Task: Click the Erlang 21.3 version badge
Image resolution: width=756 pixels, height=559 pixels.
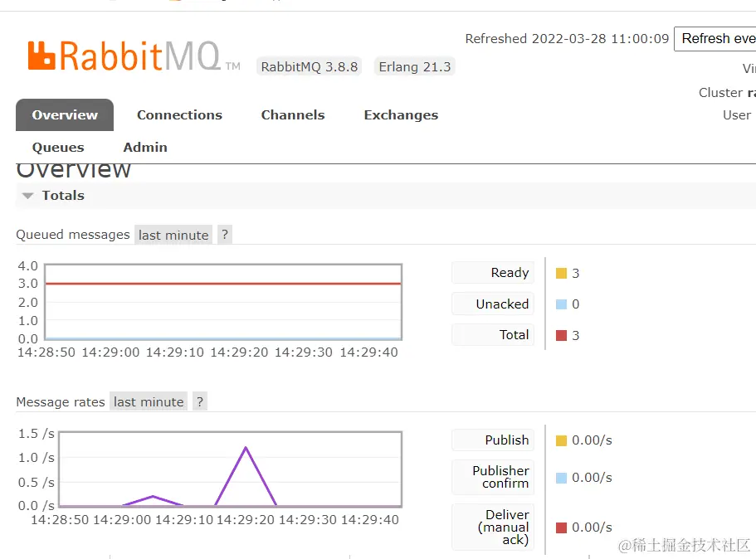Action: pos(415,66)
